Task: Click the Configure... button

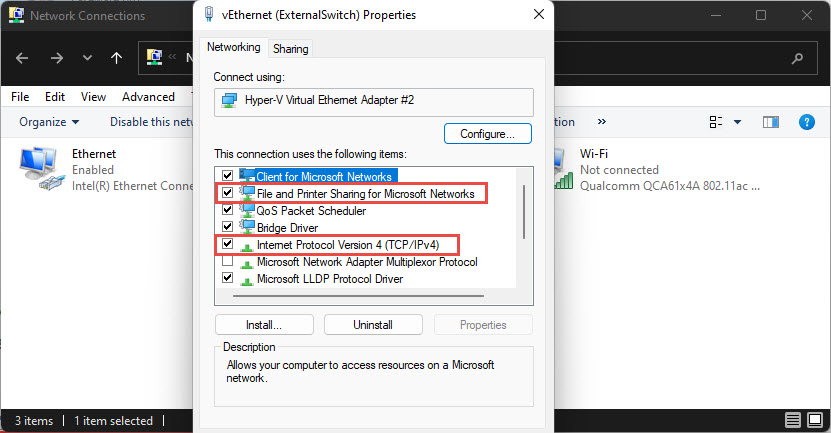Action: click(487, 133)
